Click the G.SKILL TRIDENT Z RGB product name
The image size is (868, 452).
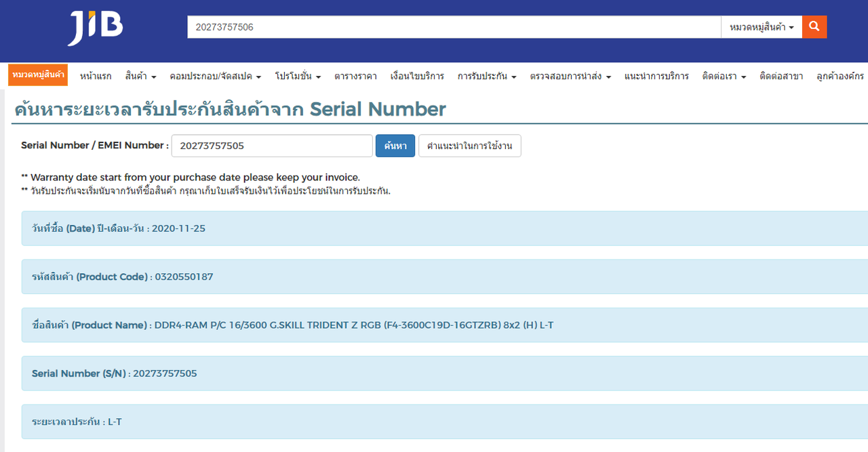tap(354, 325)
